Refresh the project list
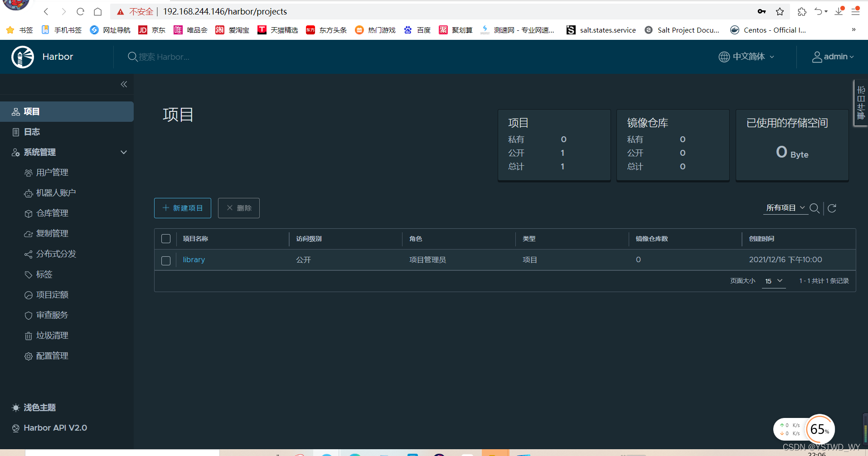This screenshot has width=868, height=456. coord(832,208)
